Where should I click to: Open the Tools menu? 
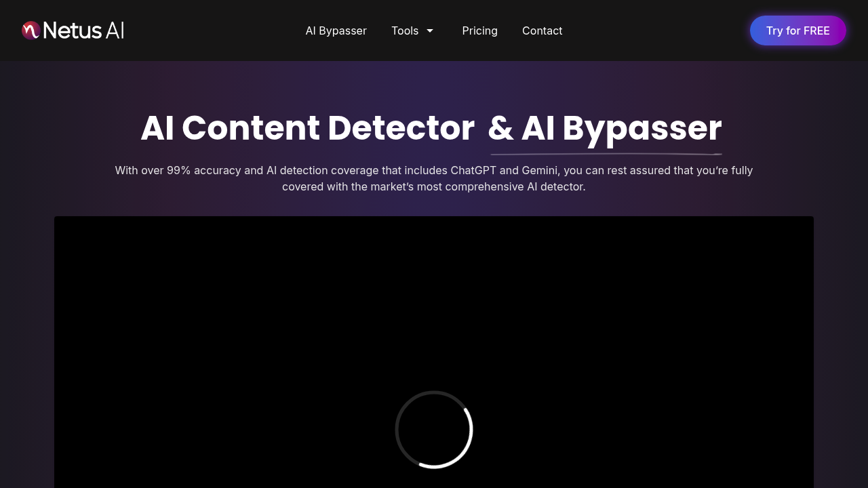tap(405, 30)
